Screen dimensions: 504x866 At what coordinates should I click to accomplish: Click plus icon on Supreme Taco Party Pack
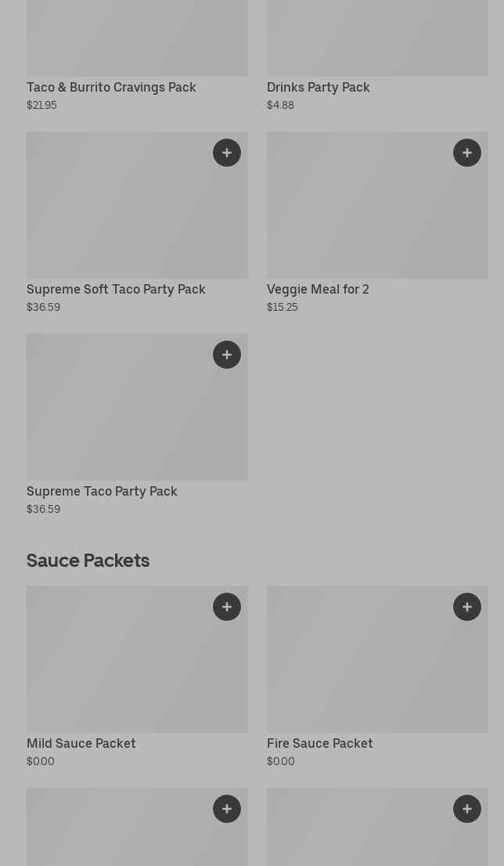pyautogui.click(x=227, y=355)
